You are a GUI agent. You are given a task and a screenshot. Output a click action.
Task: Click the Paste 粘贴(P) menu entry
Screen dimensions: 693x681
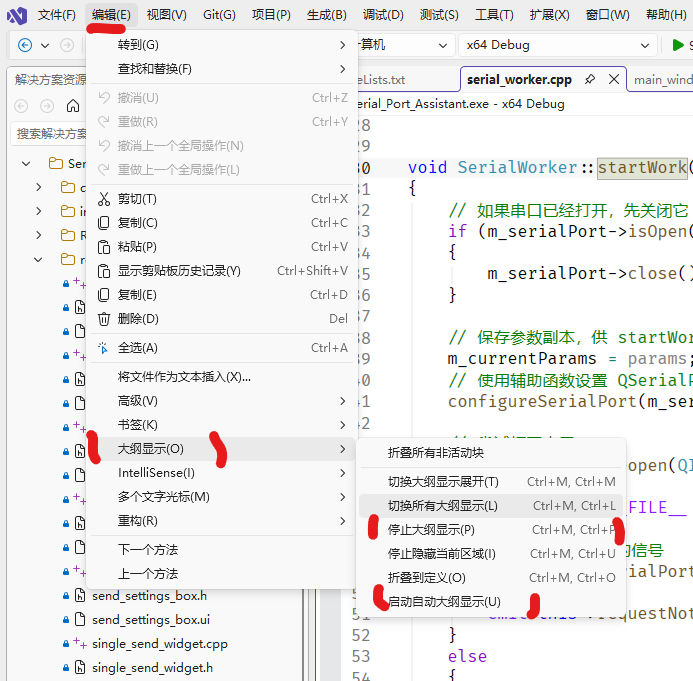(x=222, y=247)
